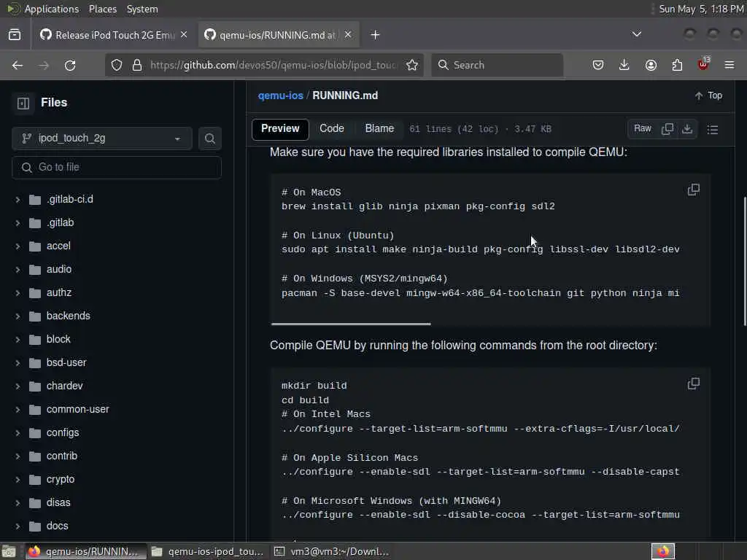Open the Firefox hamburger menu
The image size is (747, 560).
point(729,65)
